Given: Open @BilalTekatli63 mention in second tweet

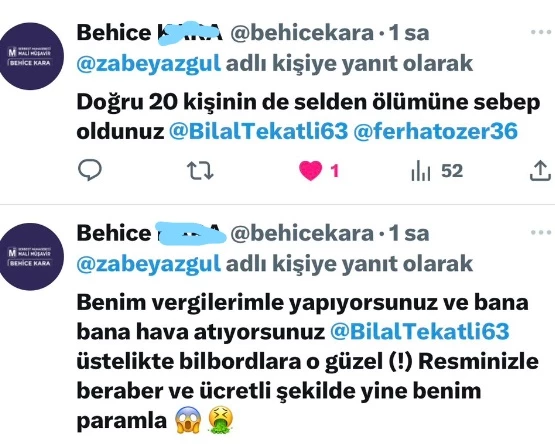Looking at the screenshot, I should [420, 332].
